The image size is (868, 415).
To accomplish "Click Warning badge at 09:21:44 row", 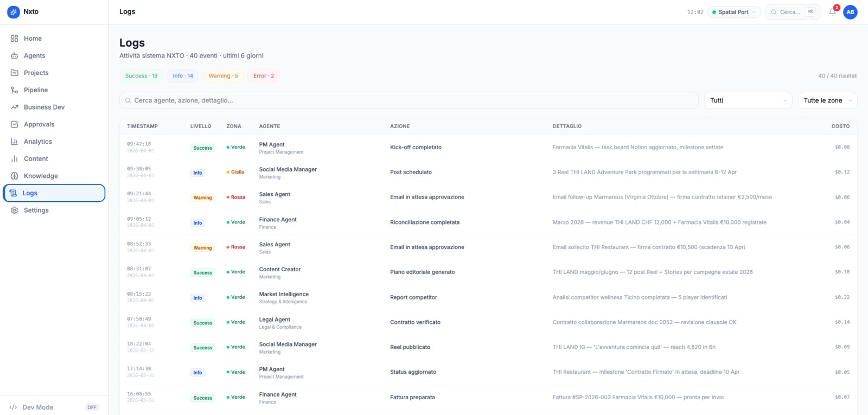I will point(203,197).
